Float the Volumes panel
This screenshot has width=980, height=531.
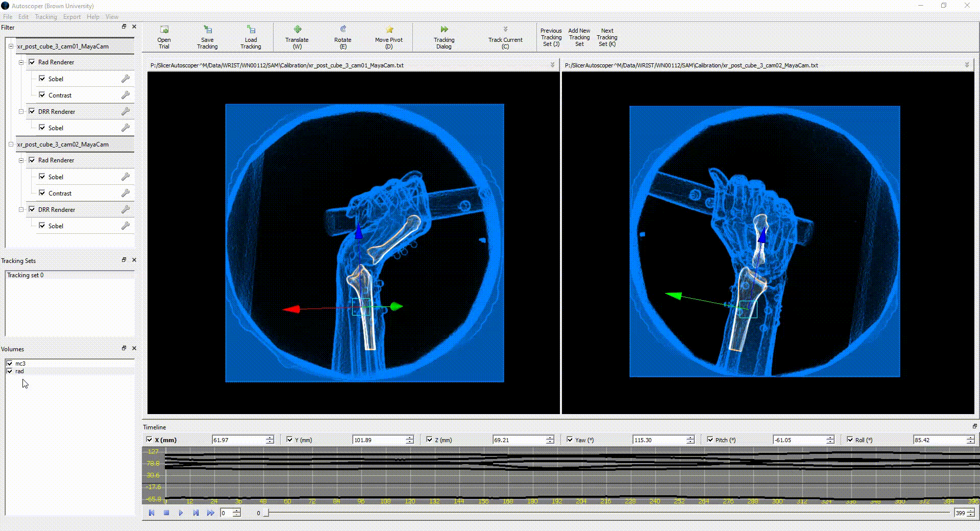tap(124, 348)
